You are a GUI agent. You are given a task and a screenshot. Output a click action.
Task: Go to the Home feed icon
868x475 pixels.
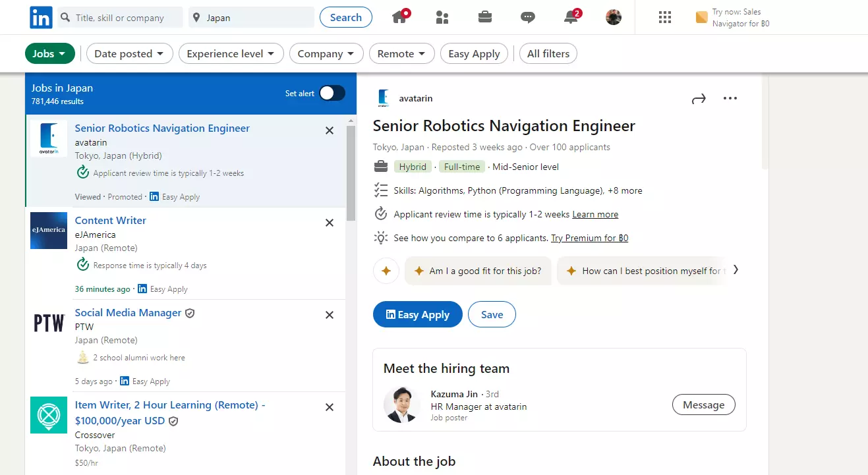[x=400, y=16]
